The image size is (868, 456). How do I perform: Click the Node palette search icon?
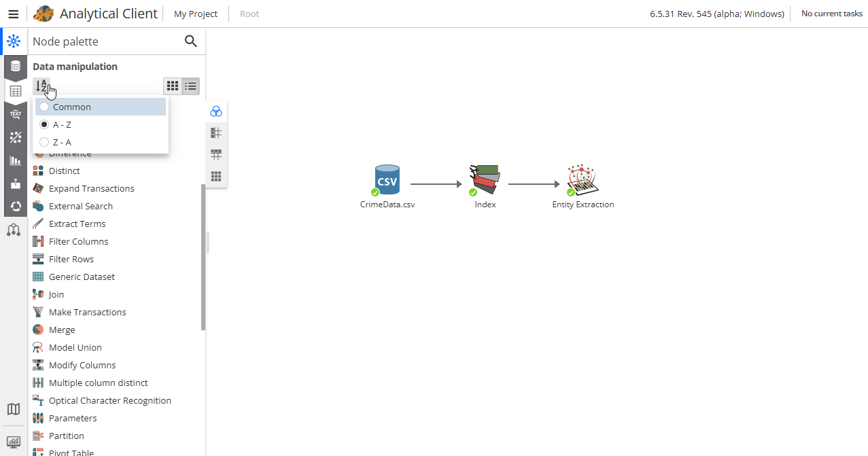click(191, 41)
